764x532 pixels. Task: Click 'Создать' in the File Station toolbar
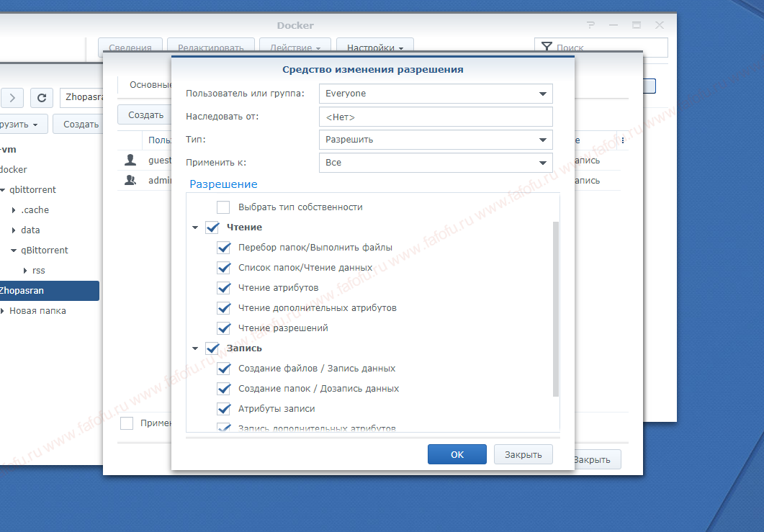tap(78, 125)
